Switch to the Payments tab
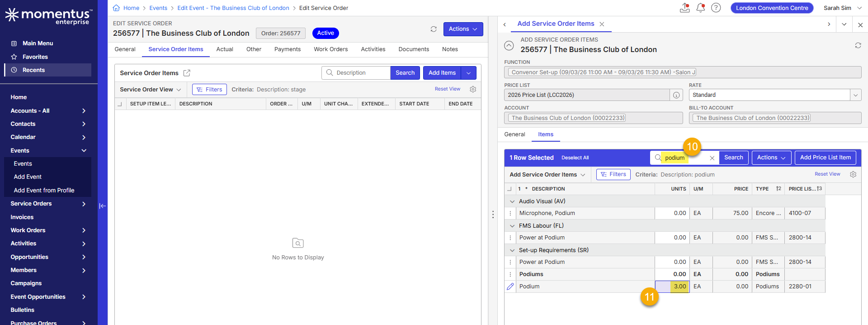Viewport: 868px width, 325px height. (288, 49)
